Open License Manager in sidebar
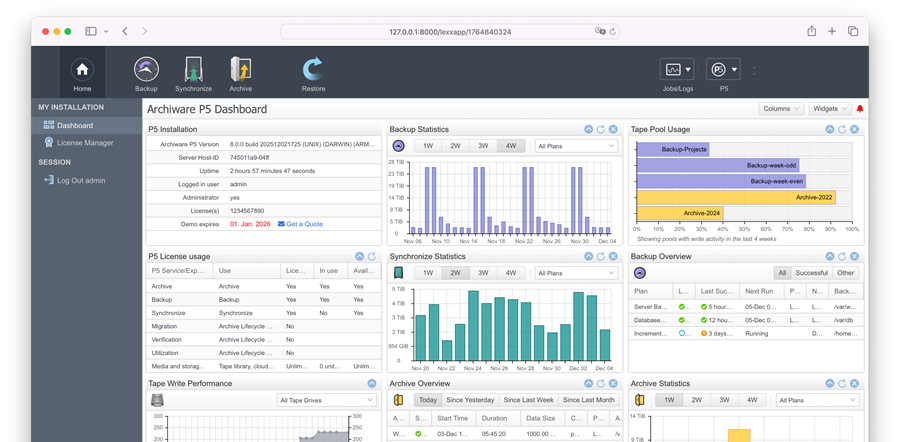 click(x=85, y=143)
